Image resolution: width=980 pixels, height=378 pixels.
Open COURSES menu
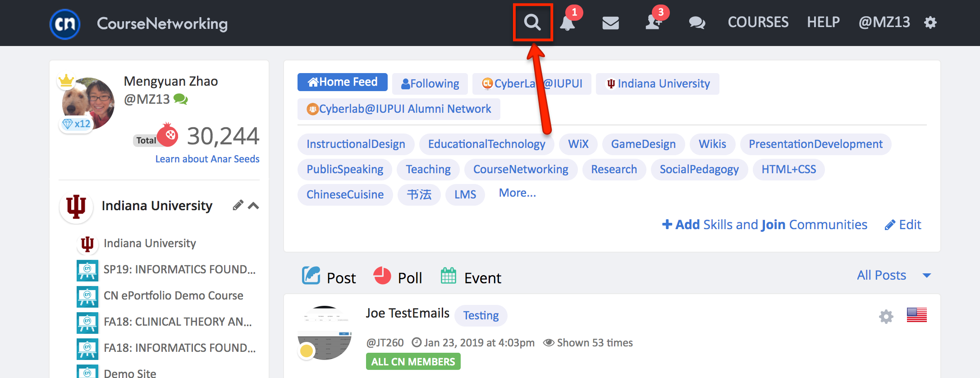pos(758,22)
